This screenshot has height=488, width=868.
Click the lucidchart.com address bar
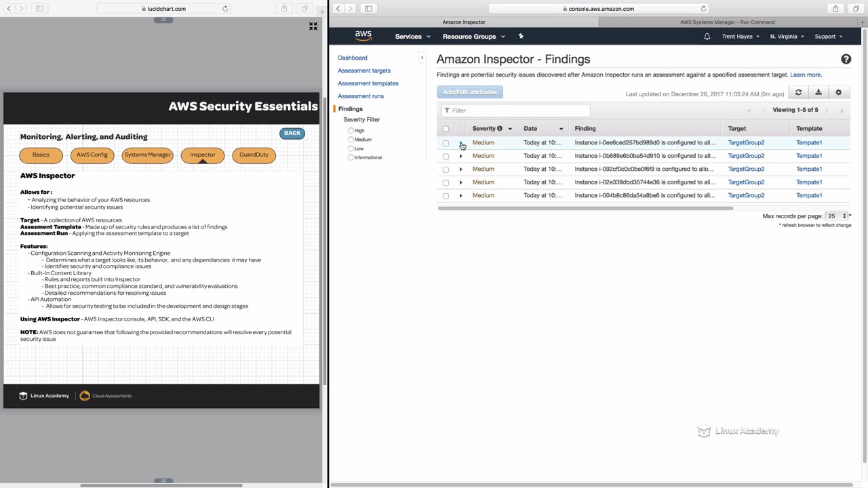tap(163, 9)
